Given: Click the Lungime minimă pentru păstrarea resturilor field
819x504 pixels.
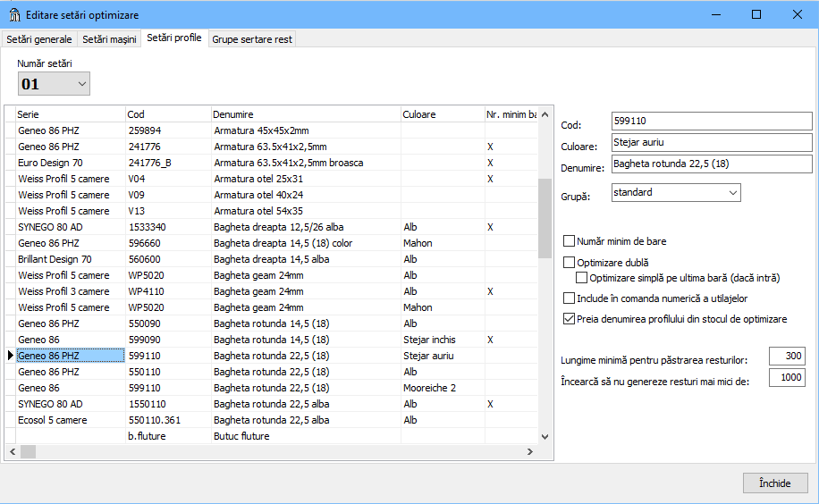Looking at the screenshot, I should (x=786, y=357).
